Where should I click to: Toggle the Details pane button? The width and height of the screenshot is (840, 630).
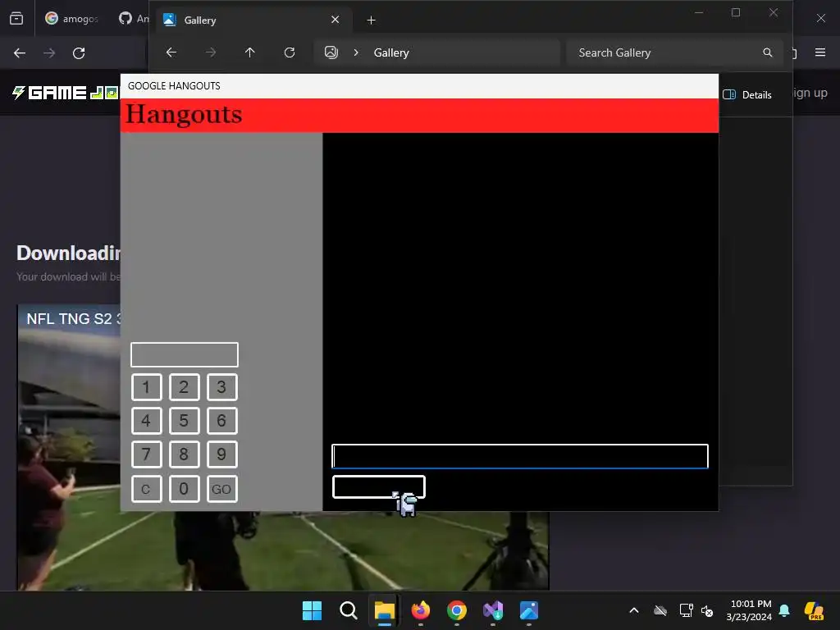click(x=747, y=95)
